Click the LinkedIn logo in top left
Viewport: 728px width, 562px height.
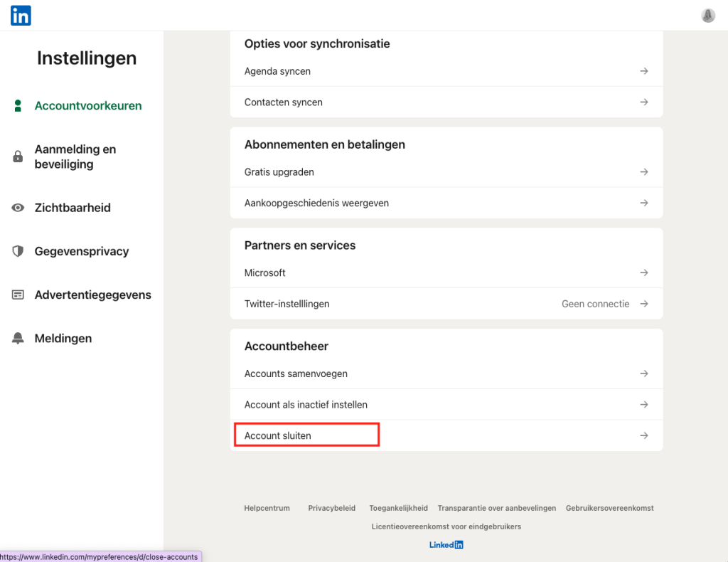click(x=20, y=15)
